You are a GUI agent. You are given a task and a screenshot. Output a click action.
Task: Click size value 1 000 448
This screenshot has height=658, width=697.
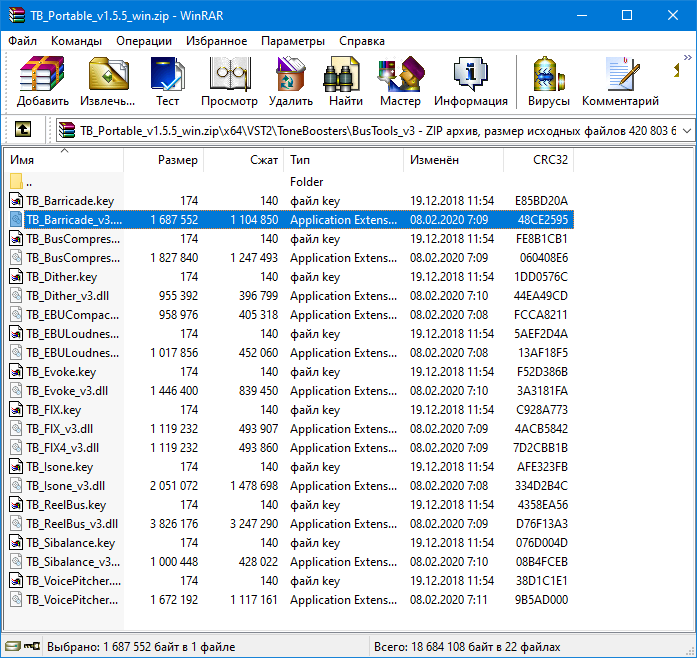174,562
